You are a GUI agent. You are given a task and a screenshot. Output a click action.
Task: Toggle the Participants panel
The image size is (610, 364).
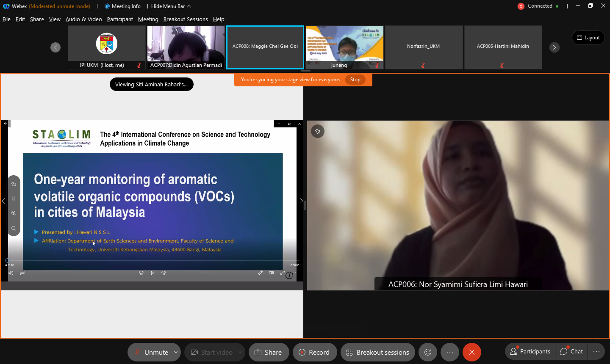530,351
